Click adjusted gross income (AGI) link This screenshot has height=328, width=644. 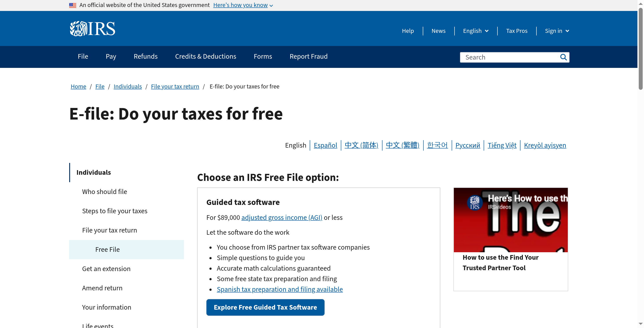tap(281, 217)
